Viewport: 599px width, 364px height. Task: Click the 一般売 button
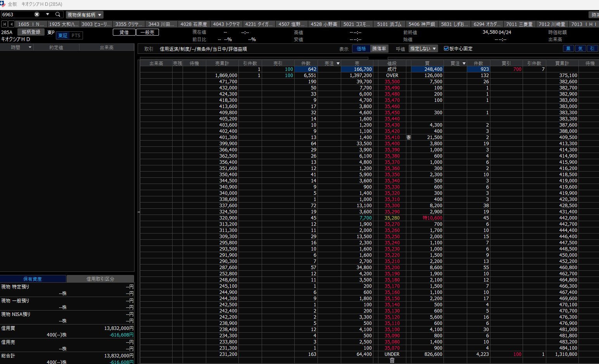(x=147, y=33)
